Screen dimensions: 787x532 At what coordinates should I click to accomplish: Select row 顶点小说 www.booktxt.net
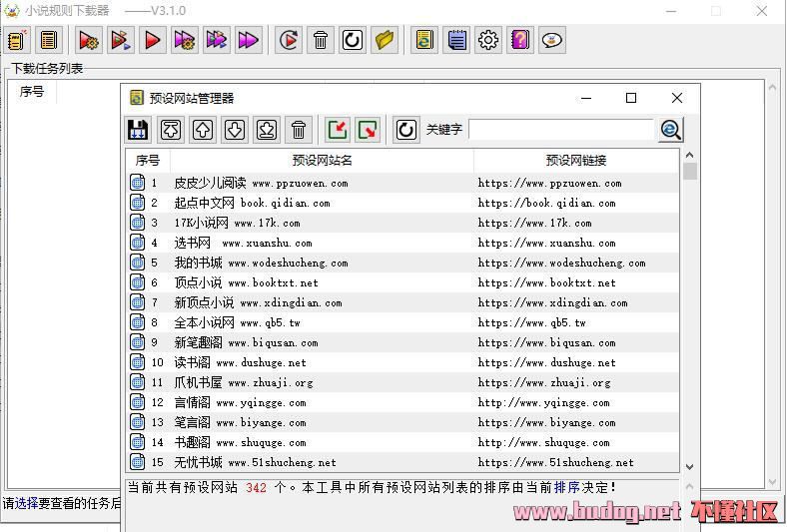tap(402, 282)
